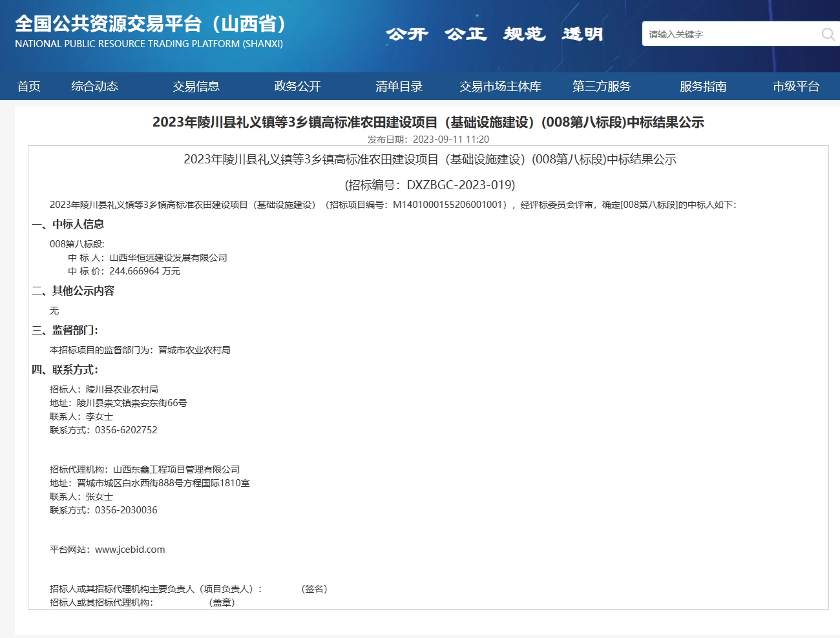Select the 交易信息 navigation item
Image resolution: width=840 pixels, height=638 pixels.
tap(196, 87)
